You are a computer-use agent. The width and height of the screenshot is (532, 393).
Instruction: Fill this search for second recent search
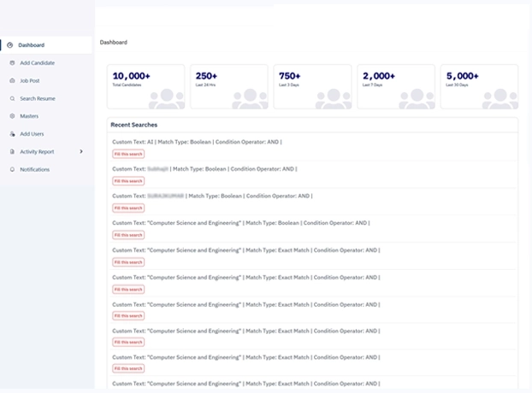point(128,181)
